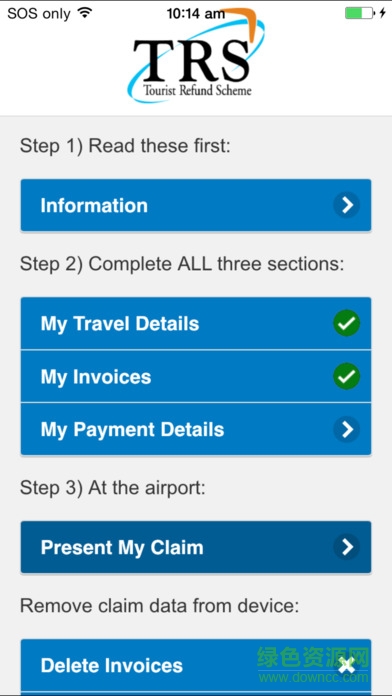The height and width of the screenshot is (696, 392).
Task: Tap the battery indicator icon
Action: coord(359,13)
